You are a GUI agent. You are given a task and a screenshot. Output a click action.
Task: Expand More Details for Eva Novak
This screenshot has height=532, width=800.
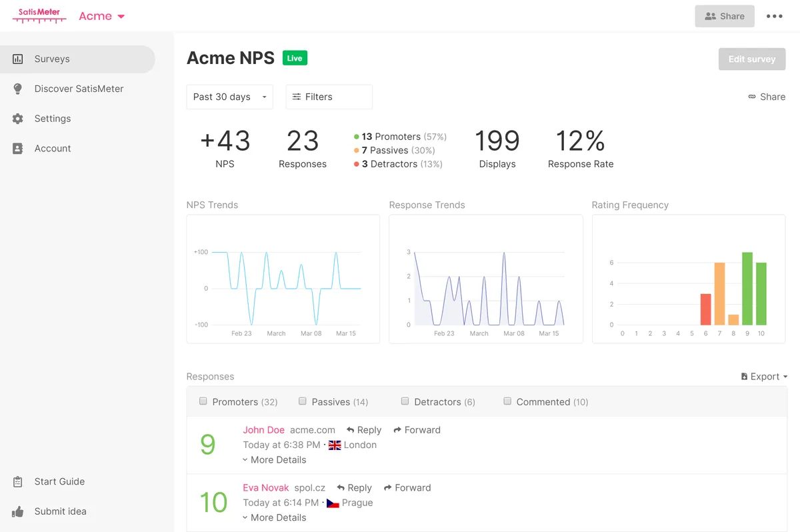275,518
